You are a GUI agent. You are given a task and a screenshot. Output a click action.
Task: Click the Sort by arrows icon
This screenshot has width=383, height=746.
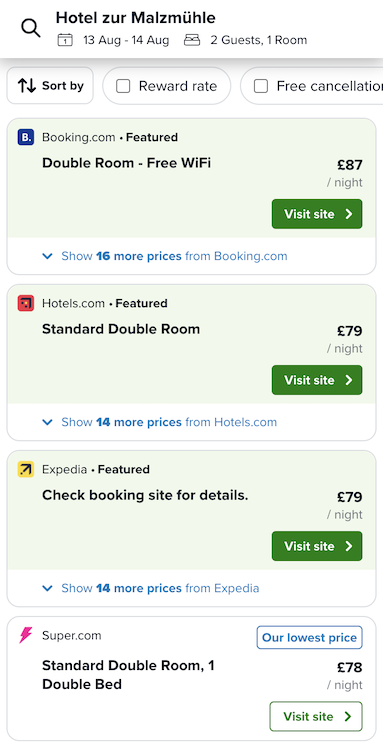pyautogui.click(x=27, y=86)
